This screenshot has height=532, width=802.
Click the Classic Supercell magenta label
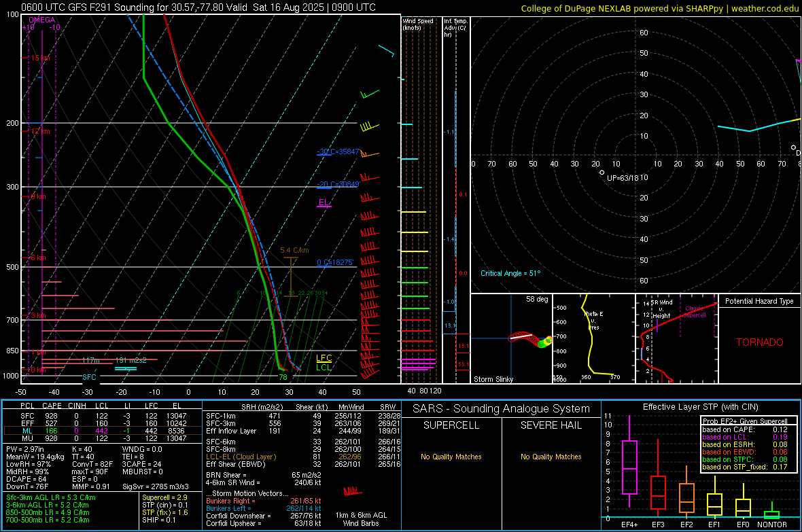(x=695, y=312)
